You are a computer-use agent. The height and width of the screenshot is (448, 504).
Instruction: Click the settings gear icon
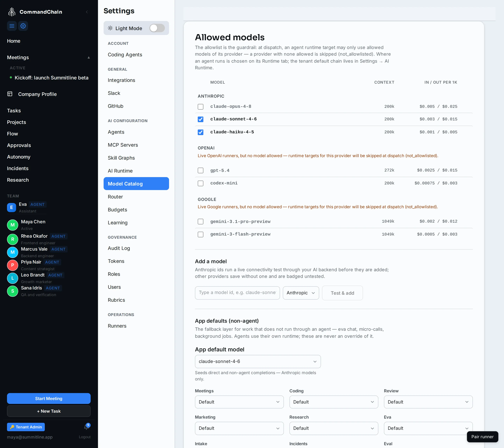pos(23,26)
